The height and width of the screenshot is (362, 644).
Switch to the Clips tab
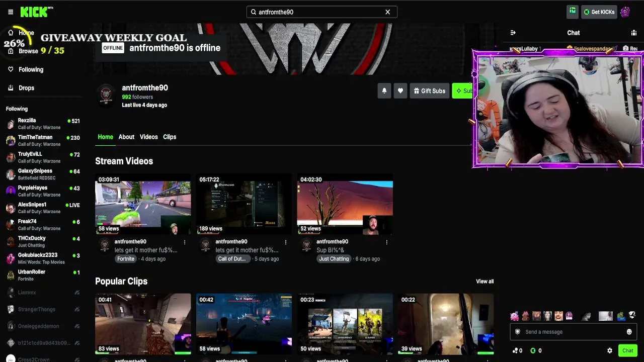point(170,137)
